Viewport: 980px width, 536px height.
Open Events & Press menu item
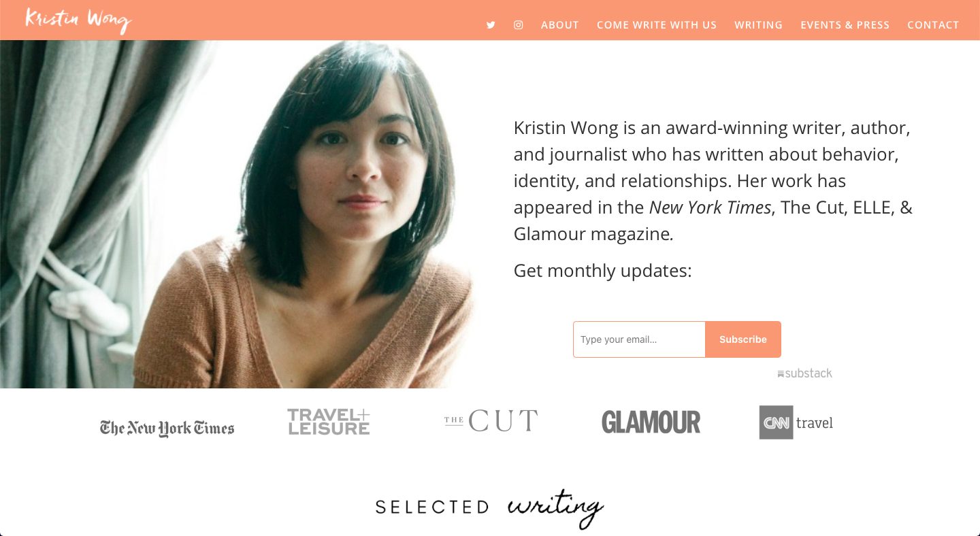coord(845,25)
